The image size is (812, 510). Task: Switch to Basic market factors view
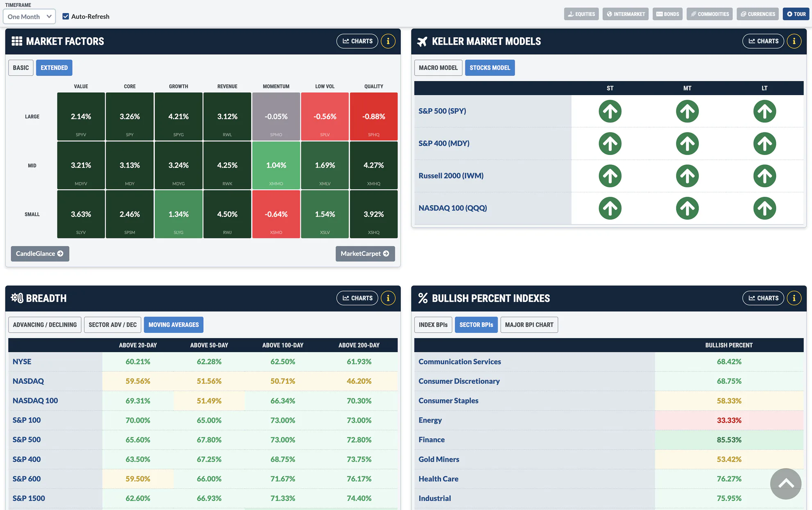[x=21, y=68]
